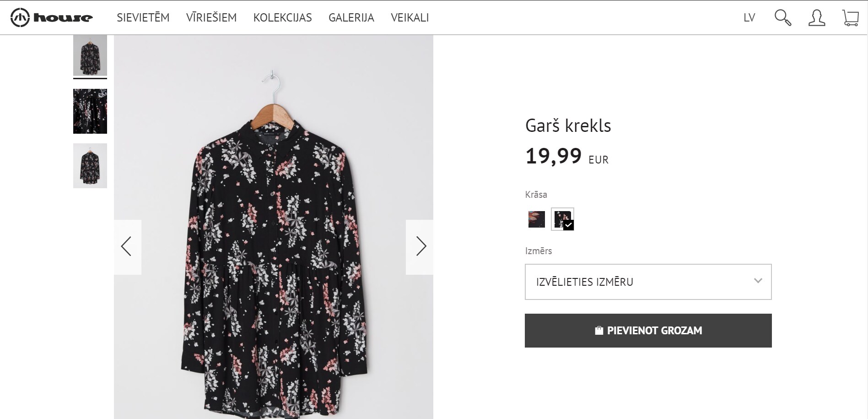Go to the Kolekcijas section
868x419 pixels.
coord(282,18)
